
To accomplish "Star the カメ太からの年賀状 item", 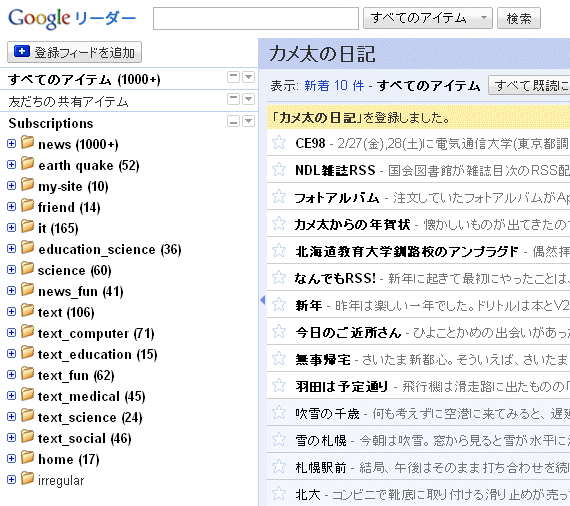I will [x=279, y=224].
